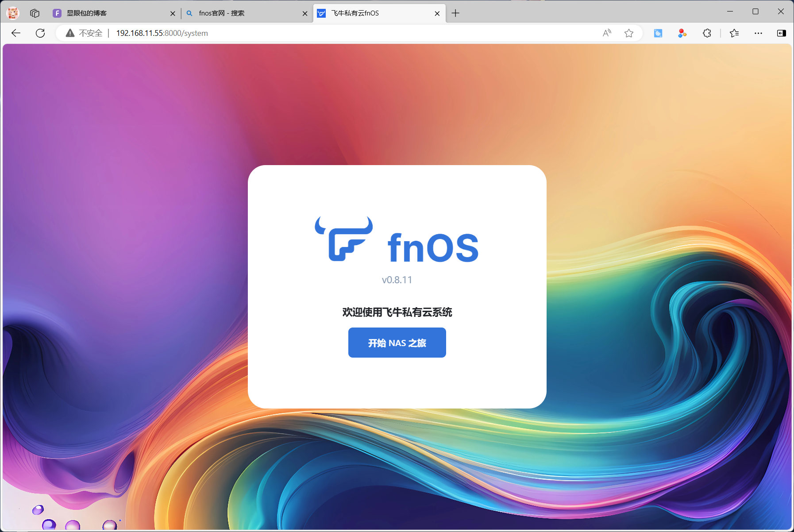Add this page to favorites

tap(628, 33)
